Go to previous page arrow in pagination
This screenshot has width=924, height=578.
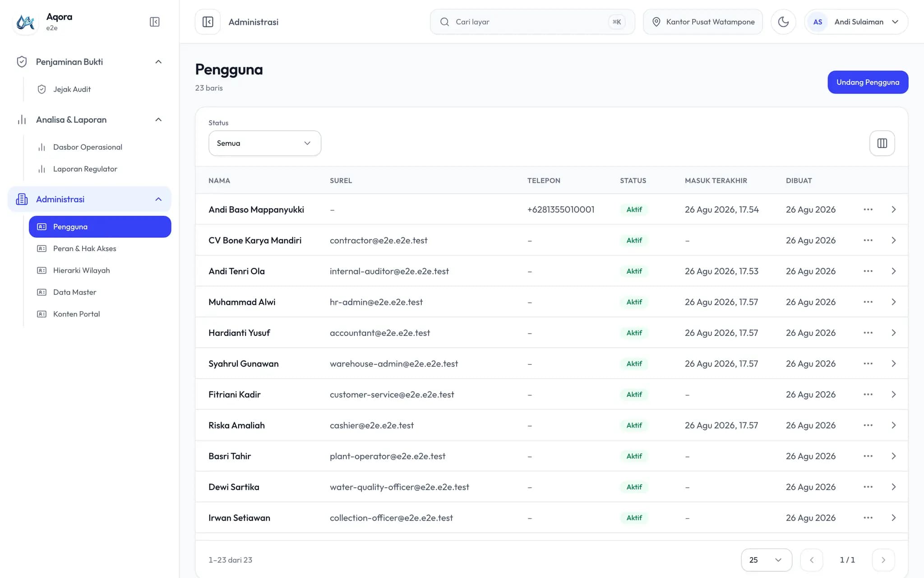point(811,560)
